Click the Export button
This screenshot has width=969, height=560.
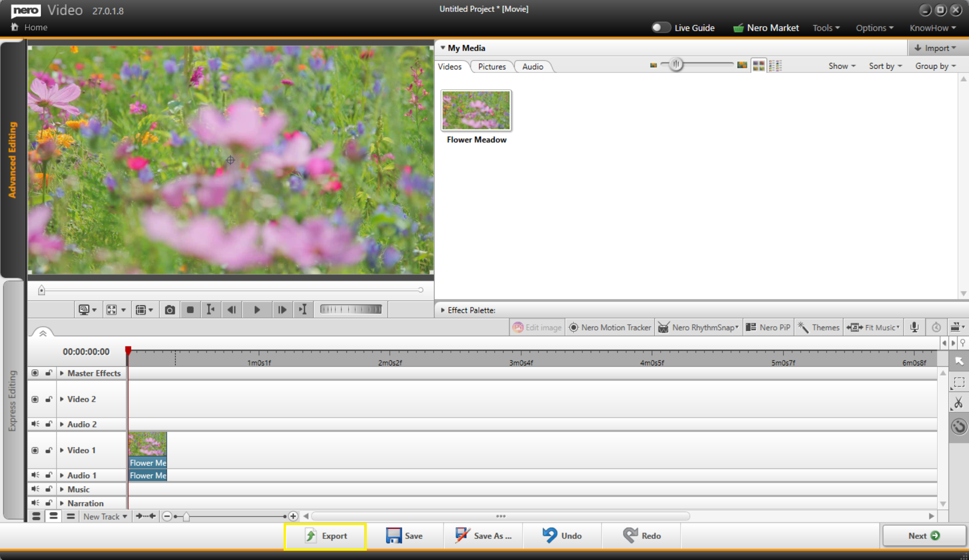pyautogui.click(x=325, y=536)
